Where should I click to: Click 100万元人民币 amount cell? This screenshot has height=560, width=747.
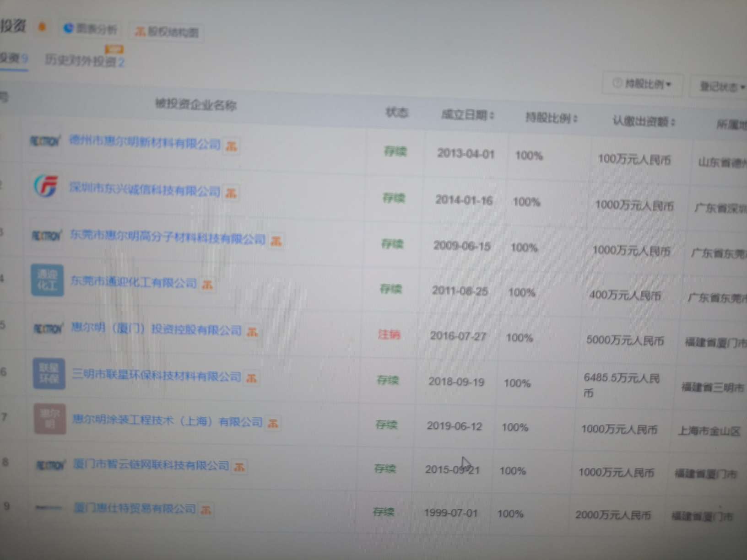634,159
